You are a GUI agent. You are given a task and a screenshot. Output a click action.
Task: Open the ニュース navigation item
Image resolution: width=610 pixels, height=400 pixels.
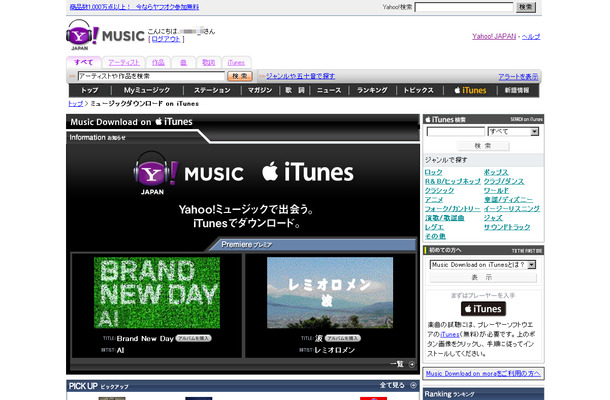click(329, 90)
